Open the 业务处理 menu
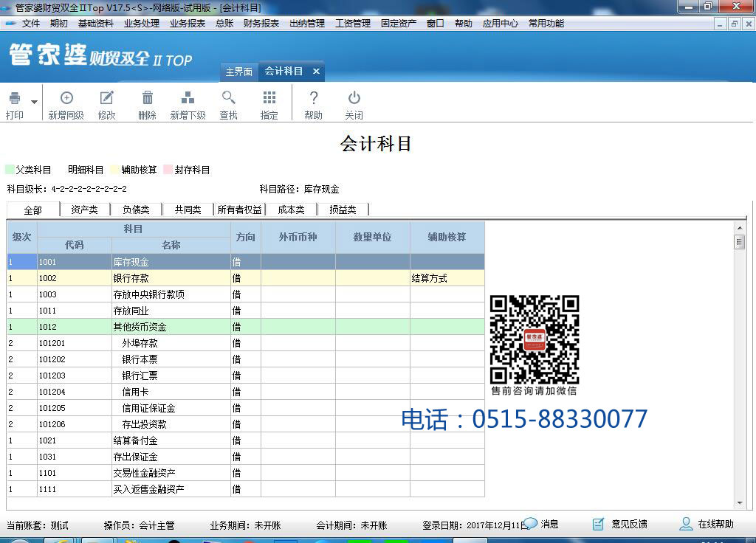Image resolution: width=756 pixels, height=543 pixels. click(142, 23)
